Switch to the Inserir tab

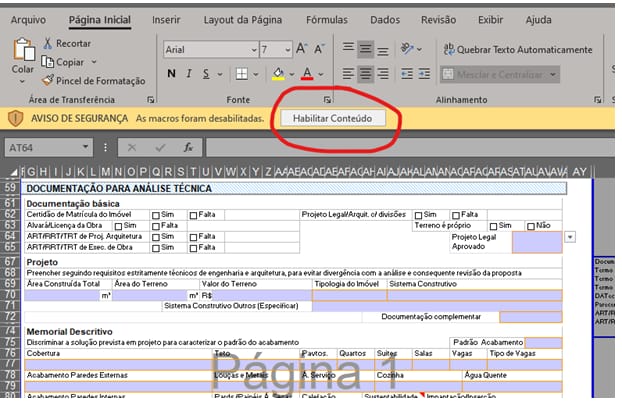click(166, 19)
